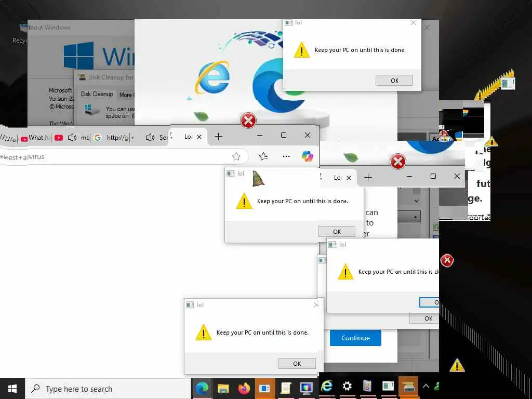The height and width of the screenshot is (399, 532).
Task: Open a new tab in the right Edge window
Action: point(368,177)
